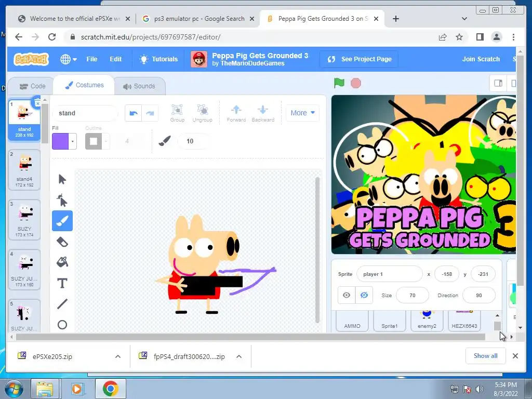Open Chrome tab search chevron

(464, 19)
